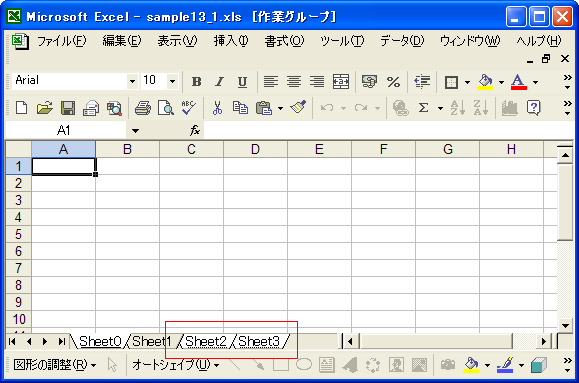Apply yellow Fill Color bucket

point(485,82)
